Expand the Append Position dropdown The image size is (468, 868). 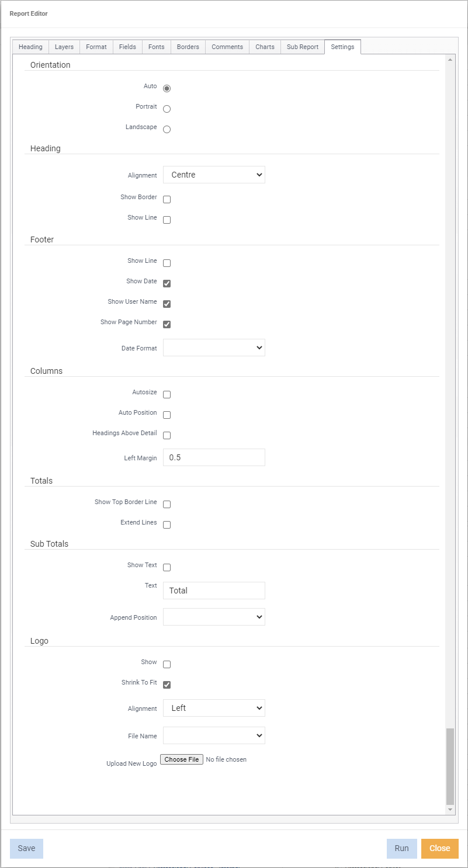tap(214, 616)
